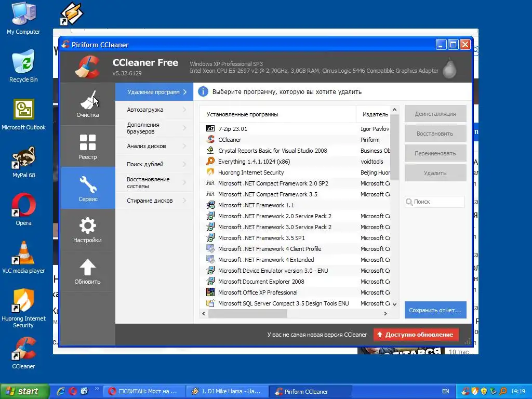Click horizontal scrollbar left arrow

point(204,313)
